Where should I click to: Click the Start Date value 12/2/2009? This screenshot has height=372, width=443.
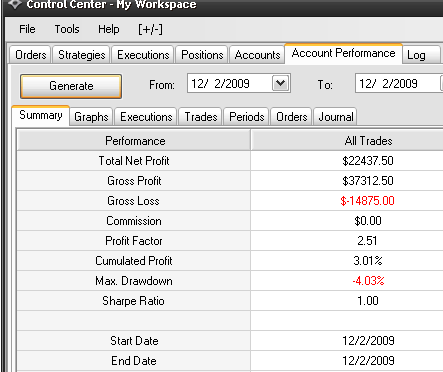[368, 341]
